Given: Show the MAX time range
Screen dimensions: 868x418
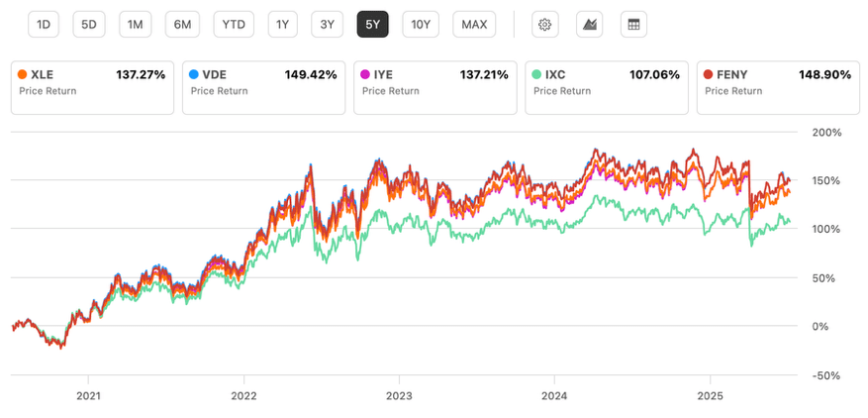Looking at the screenshot, I should click(x=474, y=25).
